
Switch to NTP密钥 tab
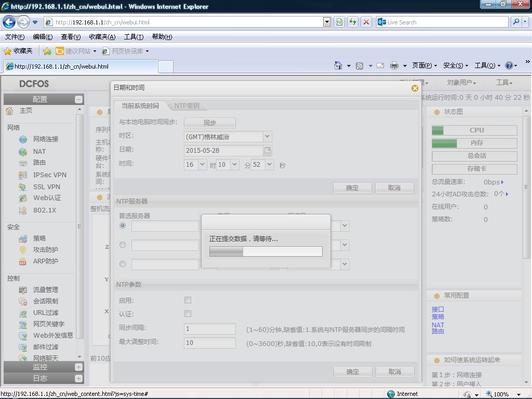[187, 106]
